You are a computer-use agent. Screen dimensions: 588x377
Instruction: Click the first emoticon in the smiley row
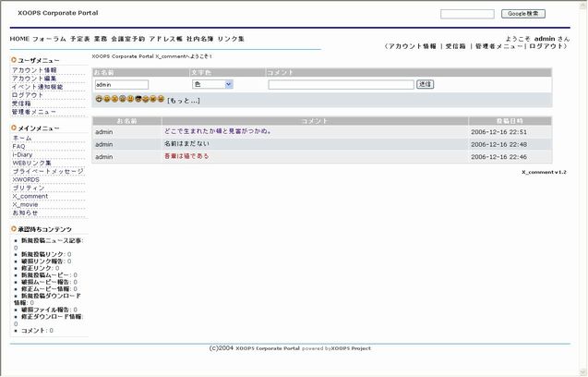click(99, 99)
